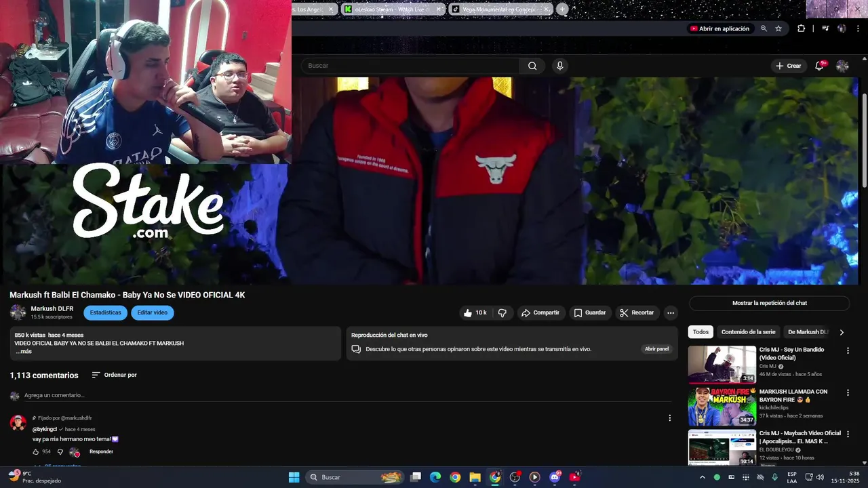Close the oLeskao Stream tab
This screenshot has height=488, width=868.
[438, 9]
